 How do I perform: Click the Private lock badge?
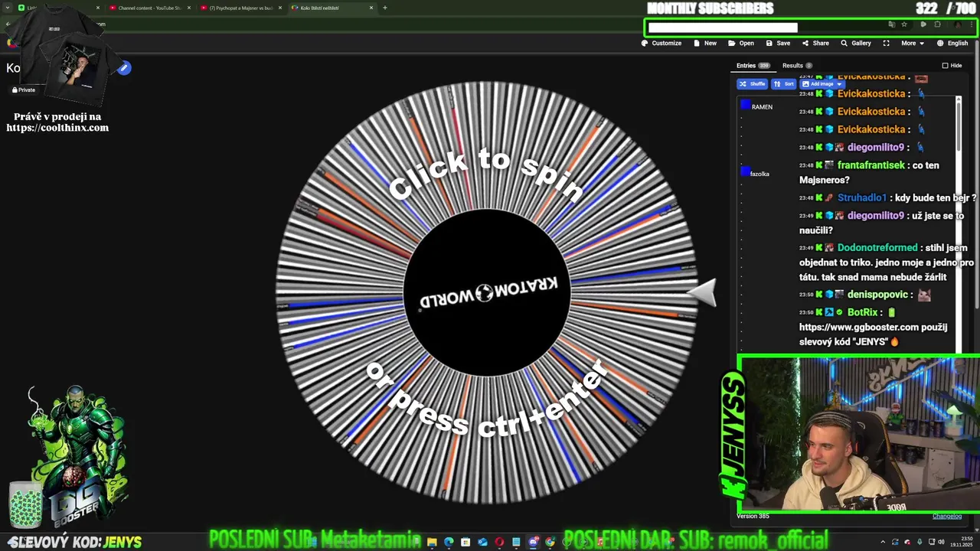click(x=24, y=90)
